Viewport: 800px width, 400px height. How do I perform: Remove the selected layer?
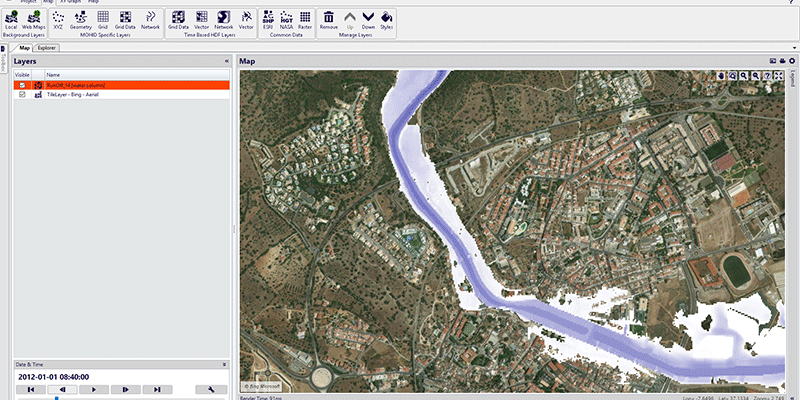[x=328, y=20]
